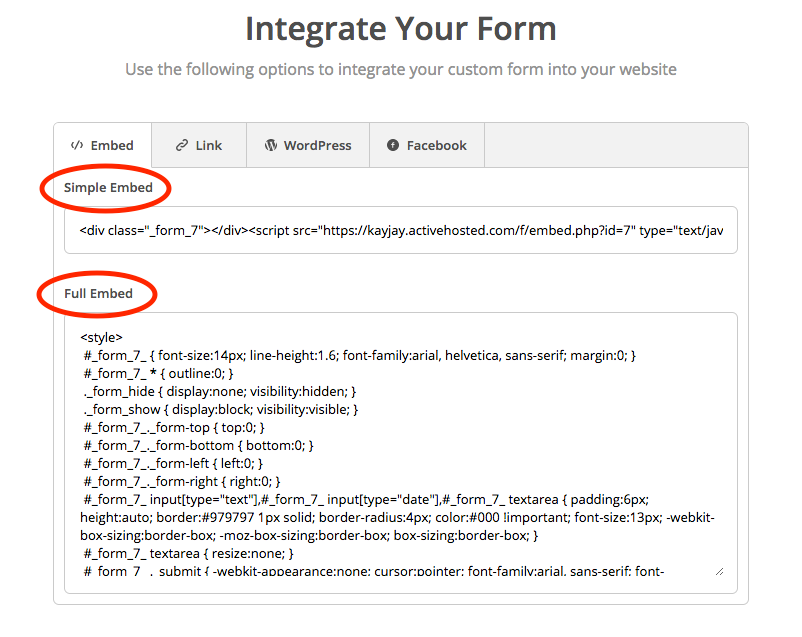Screen dimensions: 802x637
Task: Click the code brackets icon on Embed tab
Action: click(76, 145)
